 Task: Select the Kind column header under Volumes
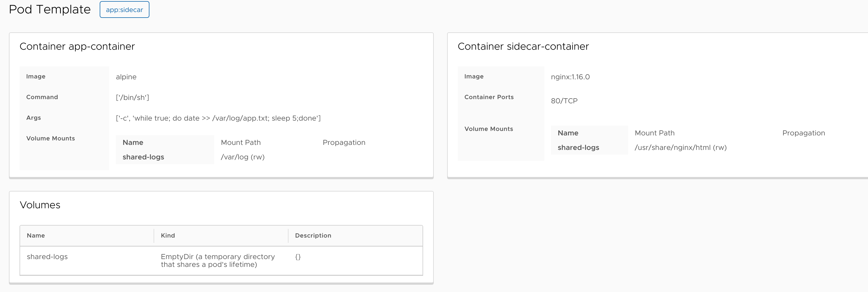point(168,235)
